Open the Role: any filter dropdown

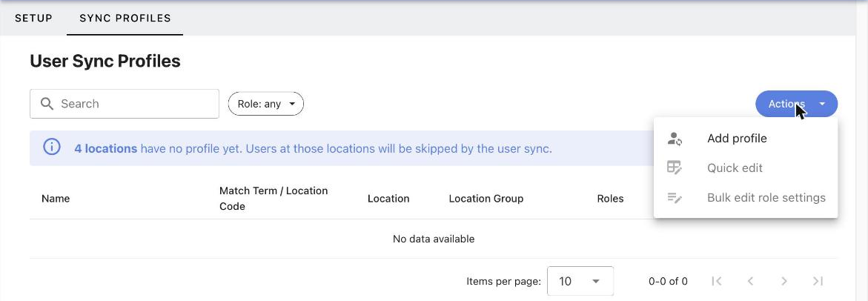(265, 104)
